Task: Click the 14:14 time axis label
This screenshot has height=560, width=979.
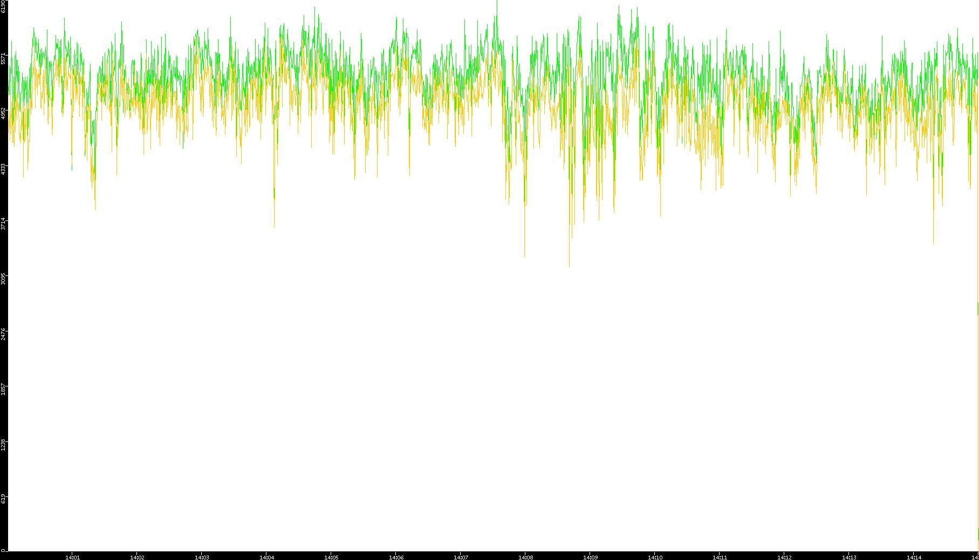Action: click(x=914, y=557)
